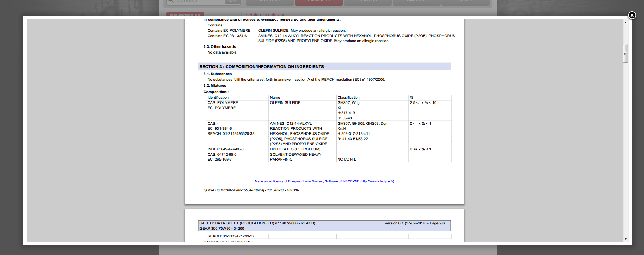Click the 'Classification' table column header
644x255 pixels.
click(x=348, y=98)
